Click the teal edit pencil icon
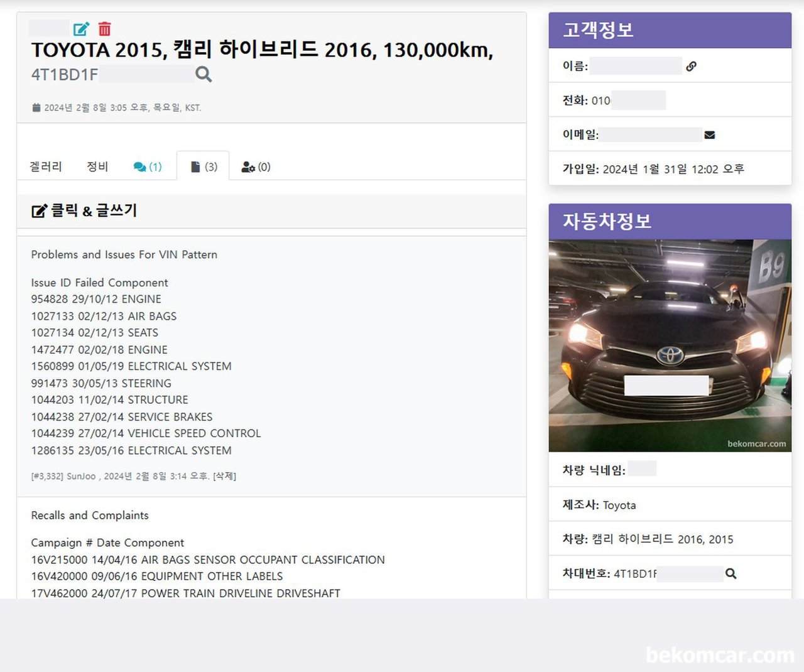The image size is (804, 672). (82, 29)
